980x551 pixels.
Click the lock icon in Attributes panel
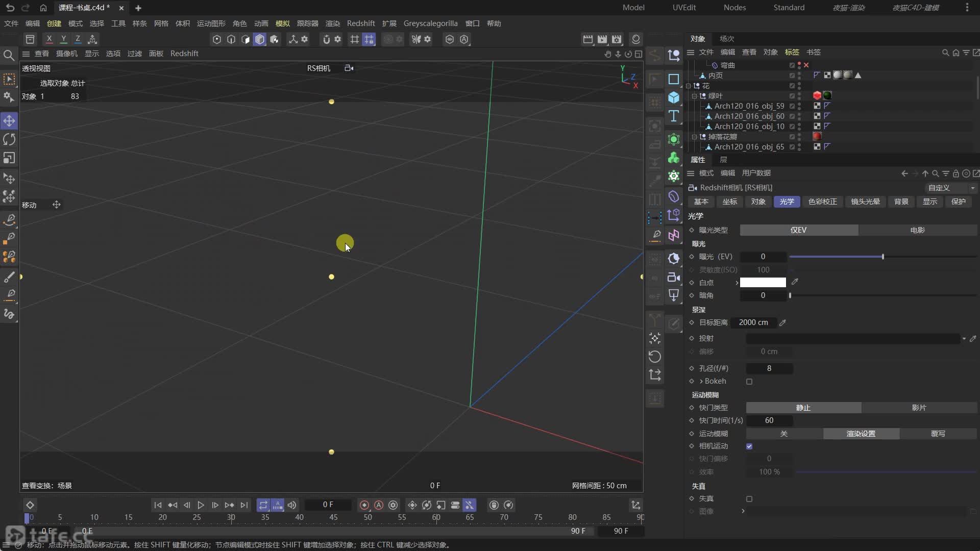tap(955, 173)
